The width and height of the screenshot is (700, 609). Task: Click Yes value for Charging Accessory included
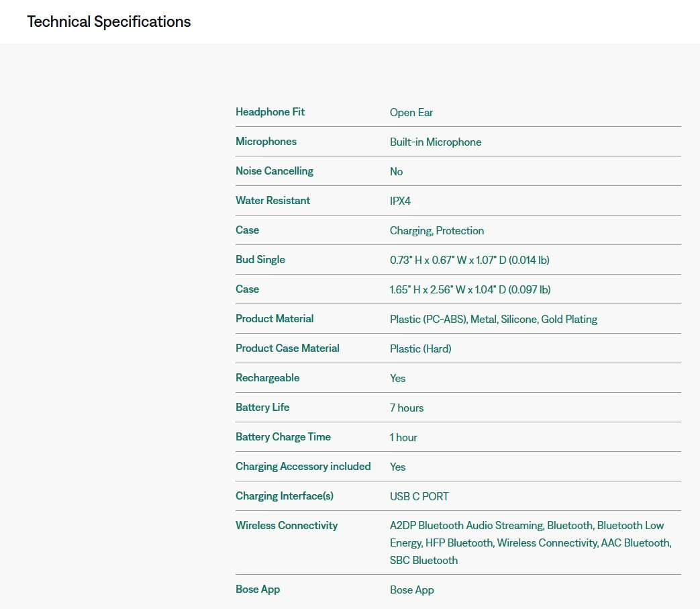pos(397,467)
